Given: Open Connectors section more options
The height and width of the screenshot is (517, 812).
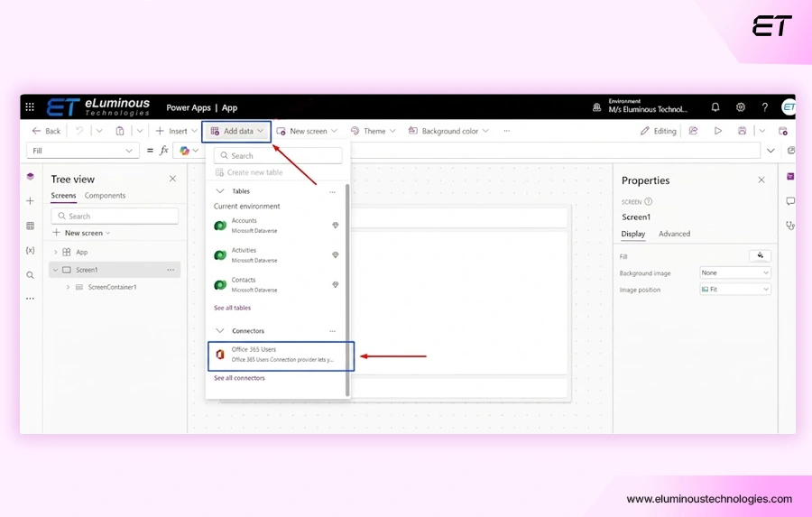Looking at the screenshot, I should tap(332, 331).
